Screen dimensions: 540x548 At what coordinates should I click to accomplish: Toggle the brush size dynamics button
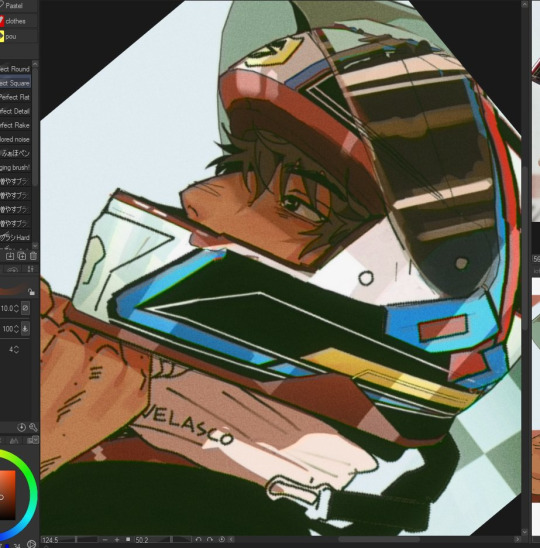pos(25,308)
